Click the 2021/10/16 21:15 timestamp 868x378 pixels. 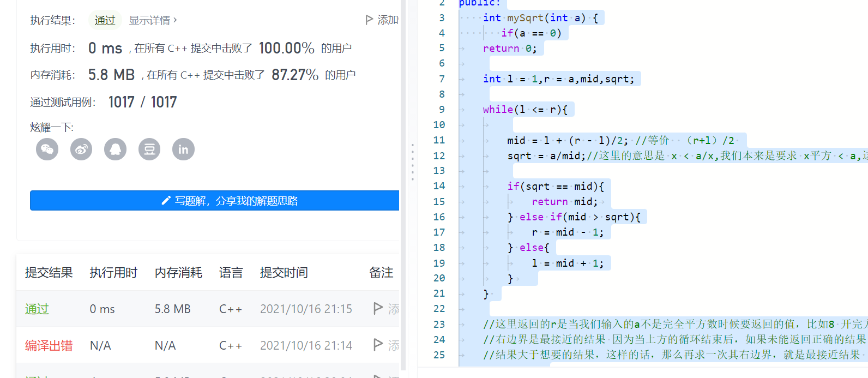(306, 309)
